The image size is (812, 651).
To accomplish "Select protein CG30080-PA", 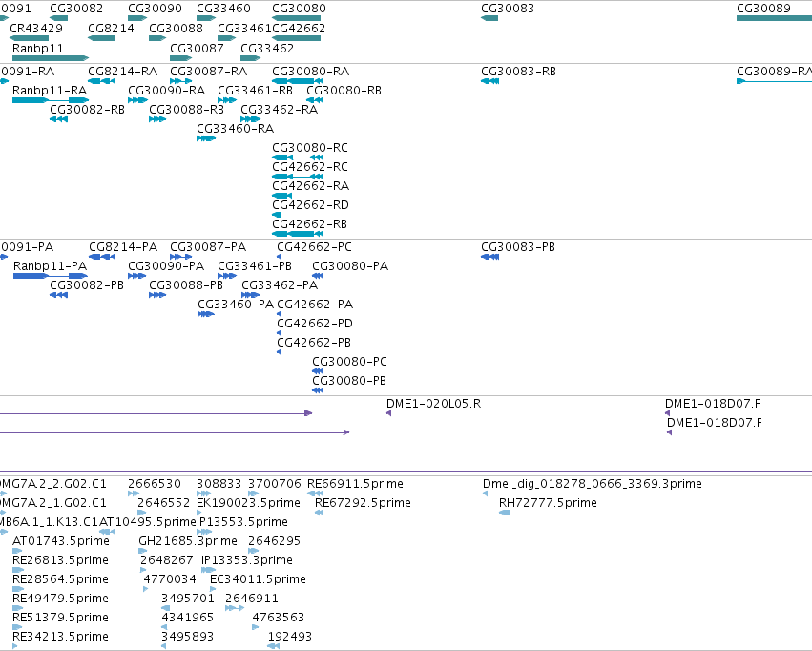I will 350,265.
